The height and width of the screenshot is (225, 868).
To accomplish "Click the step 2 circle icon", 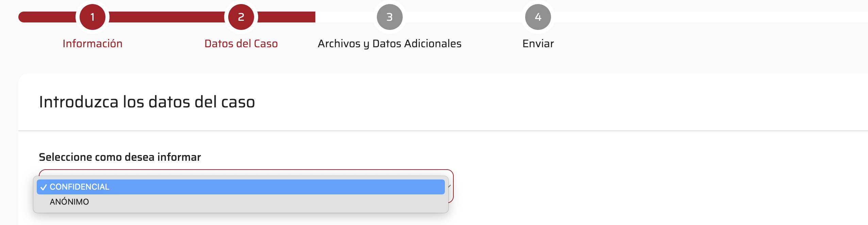I will (241, 17).
